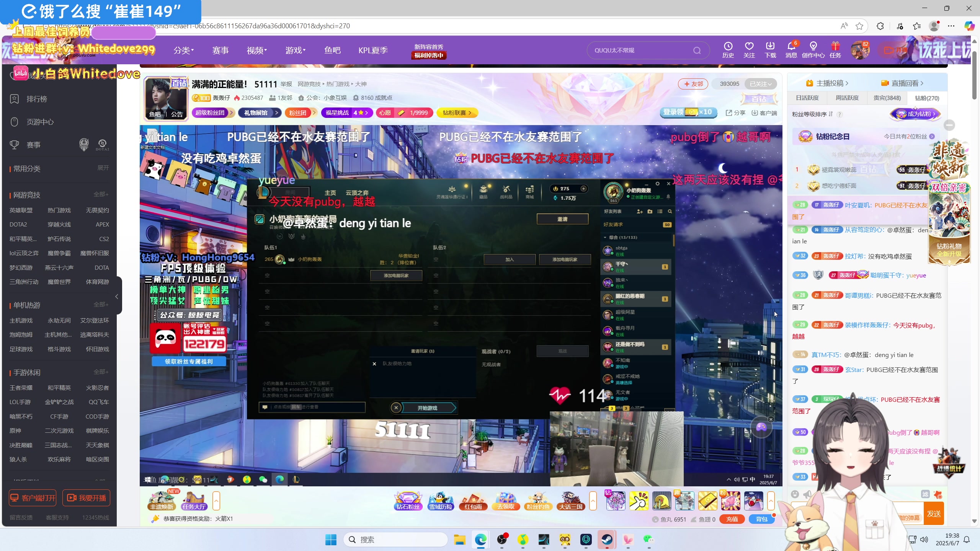
Task: Toggle the 滤 chat filter icon
Action: click(x=925, y=494)
